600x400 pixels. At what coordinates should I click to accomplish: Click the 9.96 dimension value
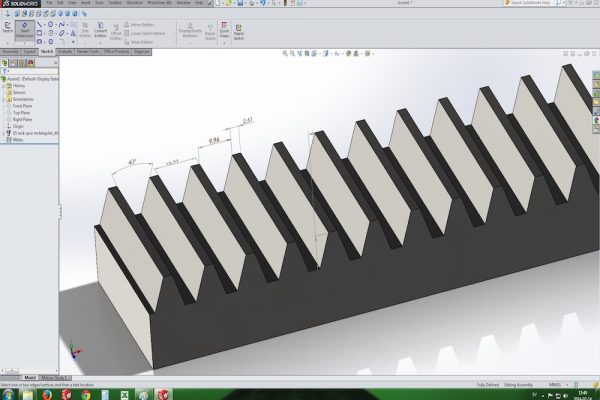[x=213, y=141]
